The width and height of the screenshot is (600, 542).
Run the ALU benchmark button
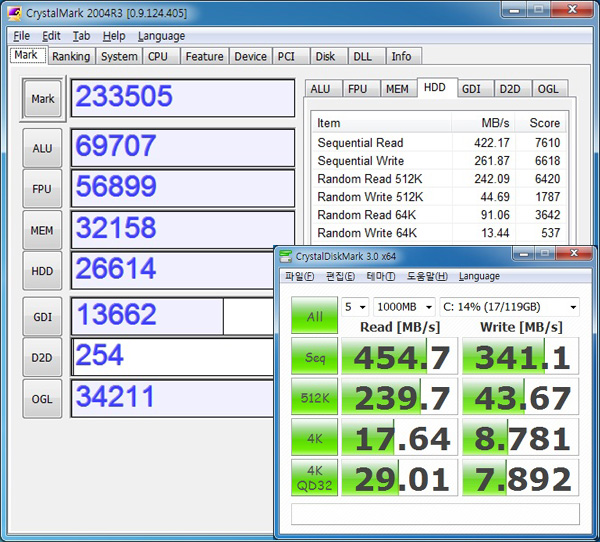(x=42, y=148)
